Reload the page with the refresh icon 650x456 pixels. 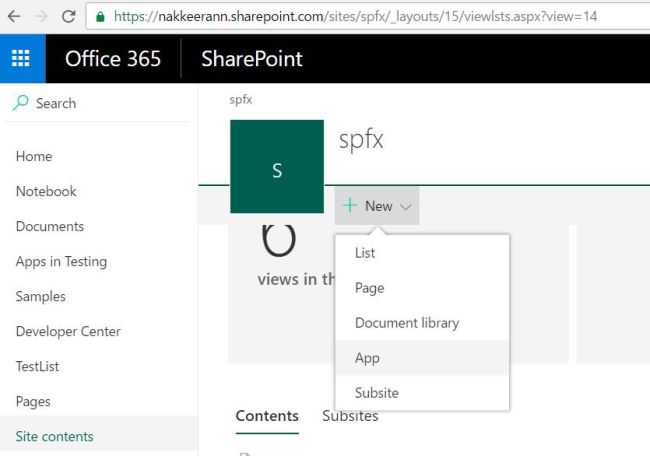pyautogui.click(x=68, y=16)
